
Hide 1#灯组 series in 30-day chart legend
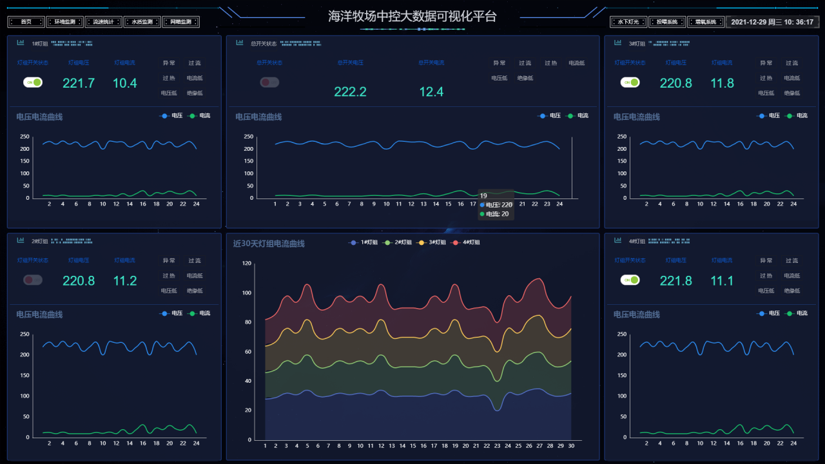[365, 243]
